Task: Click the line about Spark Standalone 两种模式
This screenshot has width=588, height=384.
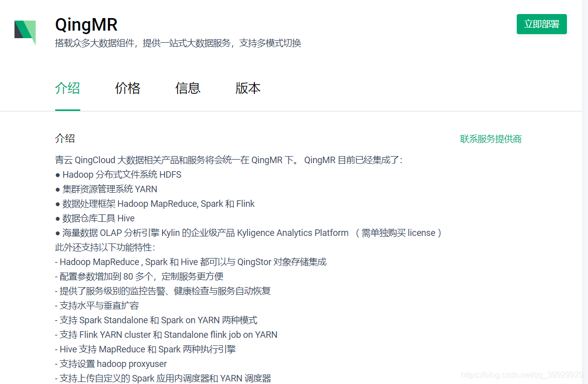Action: 156,320
